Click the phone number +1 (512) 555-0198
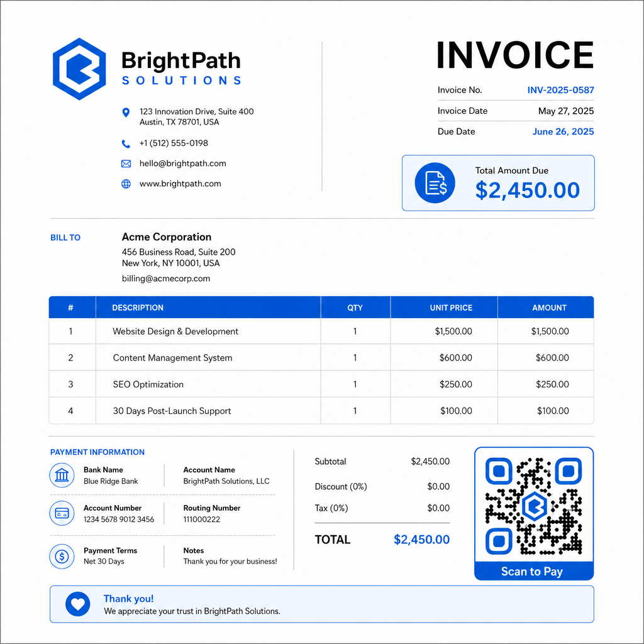The height and width of the screenshot is (644, 644). (174, 143)
